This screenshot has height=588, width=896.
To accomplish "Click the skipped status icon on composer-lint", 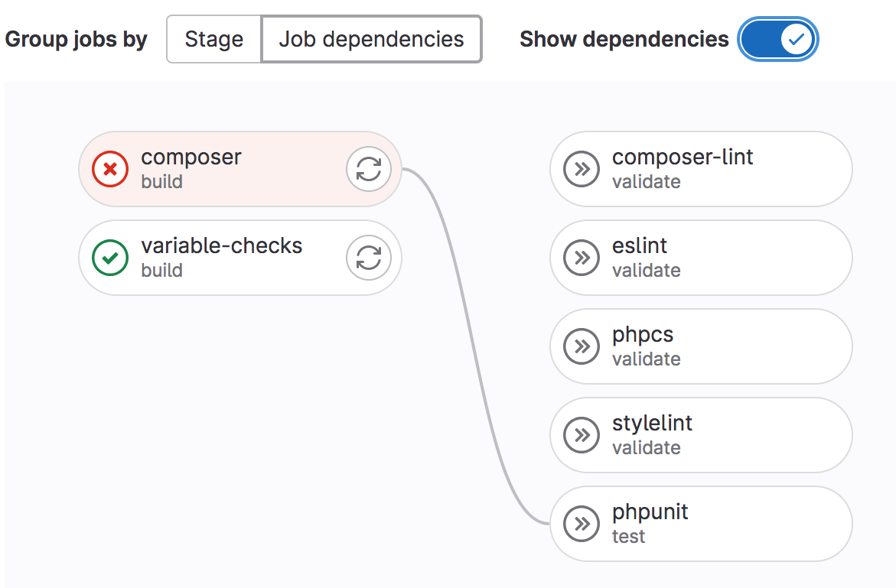I will pyautogui.click(x=582, y=169).
